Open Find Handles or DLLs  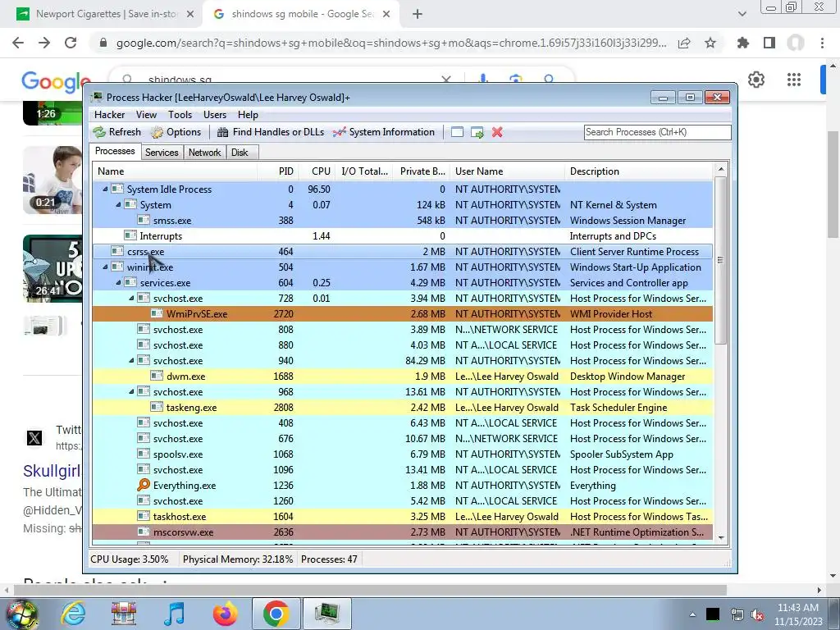point(271,132)
